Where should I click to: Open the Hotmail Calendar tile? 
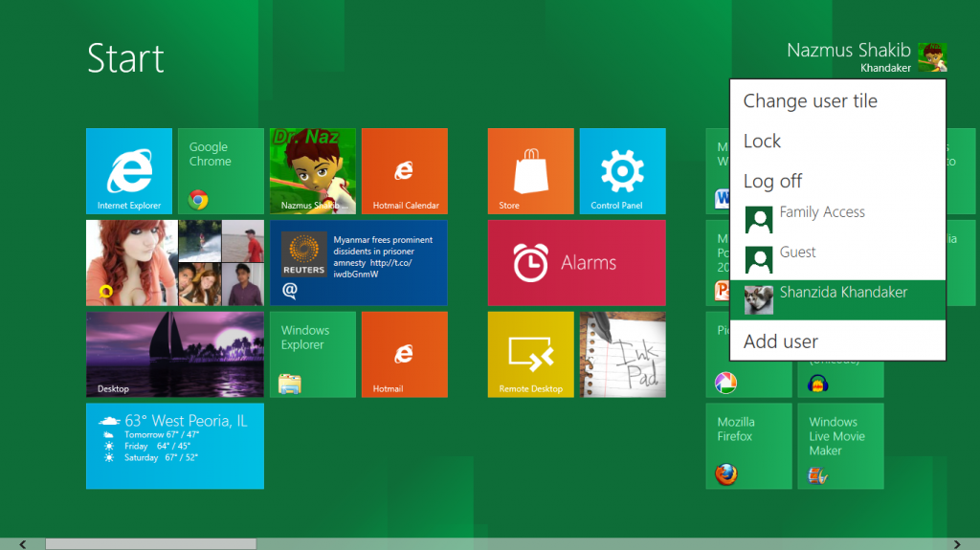[405, 171]
